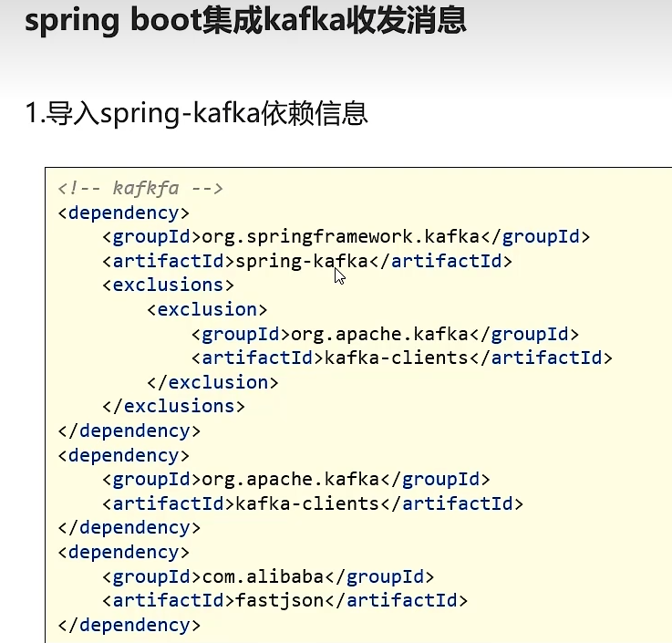Click the </dependency> tag directly after the </exclusions> line
This screenshot has height=643, width=672.
129,430
